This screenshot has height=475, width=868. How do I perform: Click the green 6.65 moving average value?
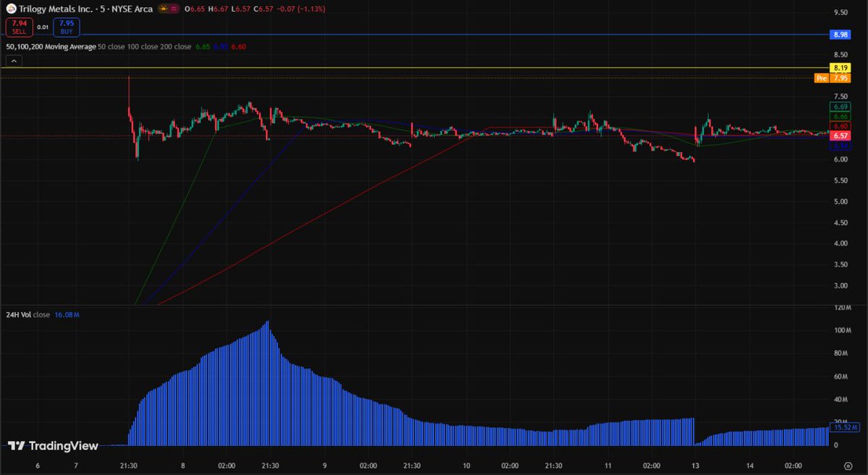[203, 46]
